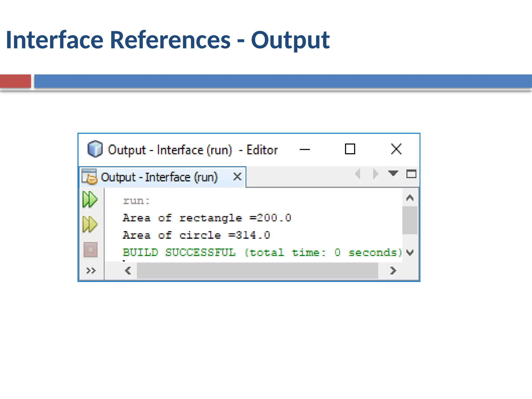
Task: Click the output tab's window icon
Action: (89, 177)
